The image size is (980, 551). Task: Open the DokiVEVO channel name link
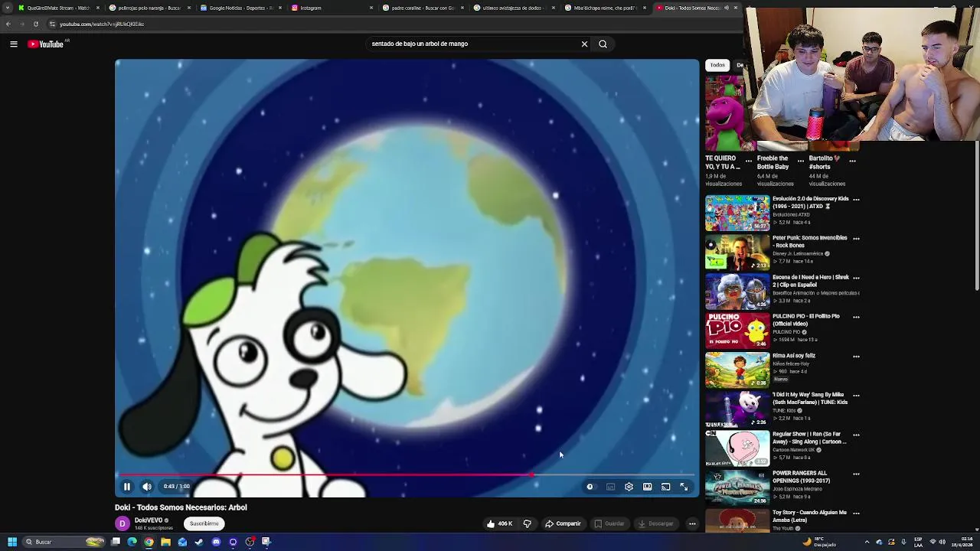pyautogui.click(x=149, y=520)
